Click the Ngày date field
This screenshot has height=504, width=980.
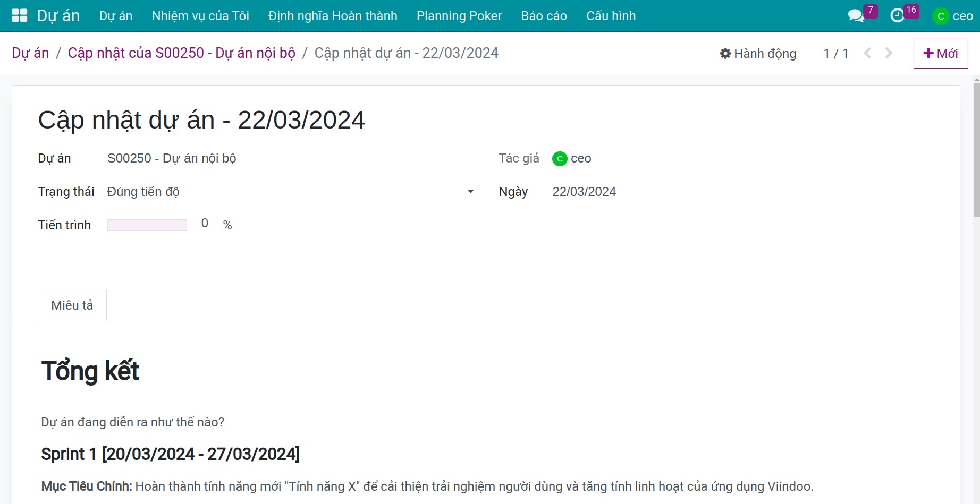pos(584,192)
